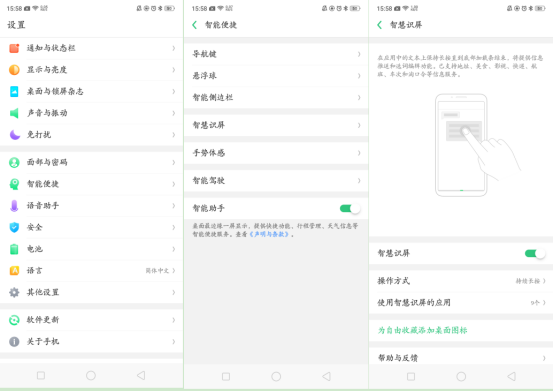Tap the 简体中文 language value
Image resolution: width=554 pixels, height=391 pixels.
pyautogui.click(x=157, y=271)
